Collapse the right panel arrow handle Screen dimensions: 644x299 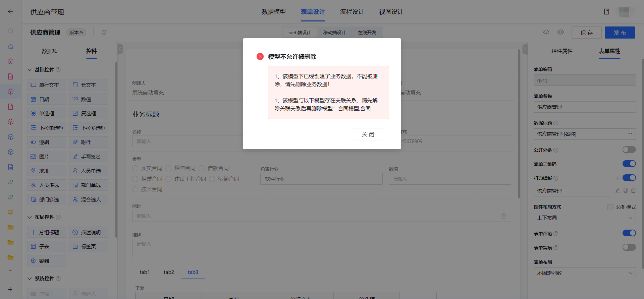(525, 49)
